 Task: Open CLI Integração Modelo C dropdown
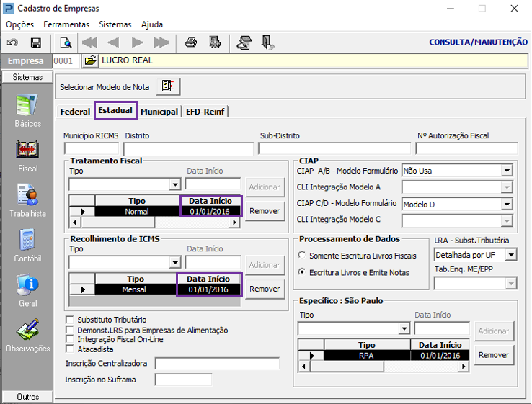[507, 221]
